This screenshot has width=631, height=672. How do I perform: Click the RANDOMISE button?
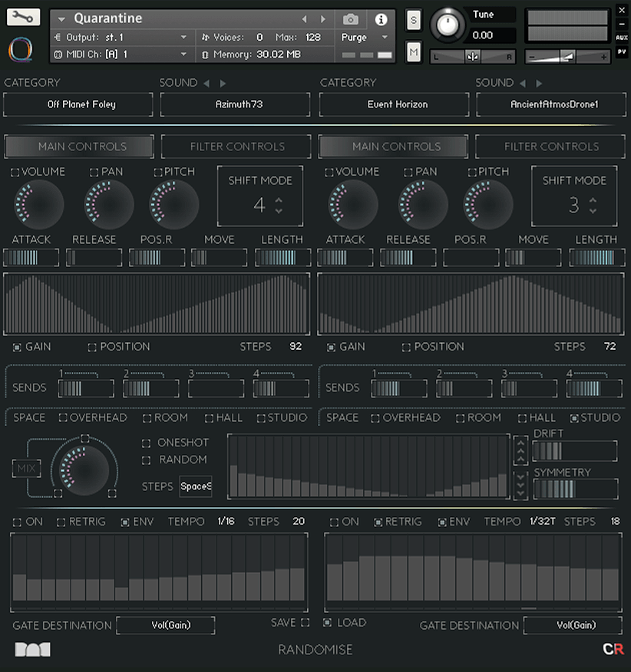[x=315, y=650]
